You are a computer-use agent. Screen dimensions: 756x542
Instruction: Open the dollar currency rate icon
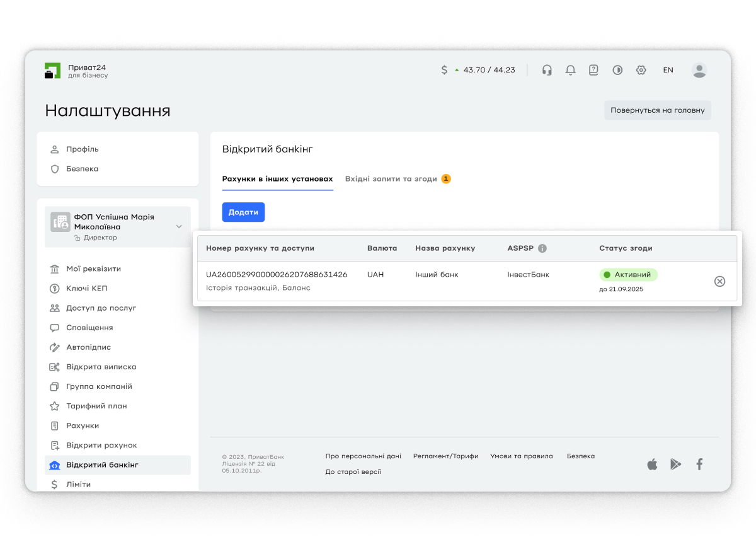click(x=444, y=70)
